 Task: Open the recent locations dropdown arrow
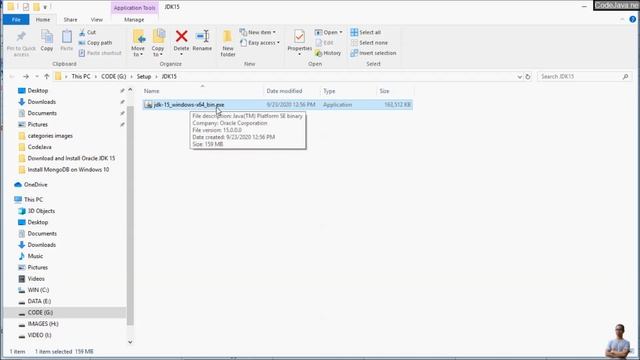pos(36,76)
